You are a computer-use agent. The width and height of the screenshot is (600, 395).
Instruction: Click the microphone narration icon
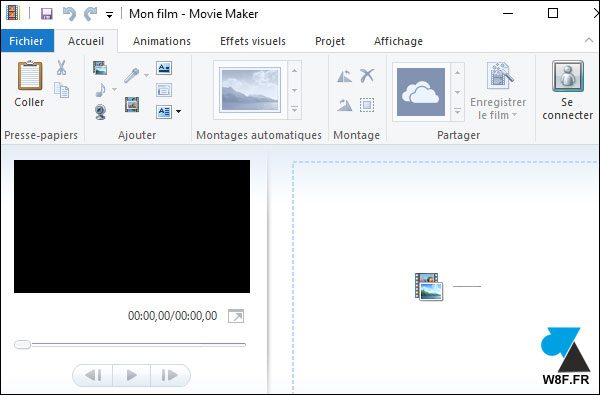(131, 75)
